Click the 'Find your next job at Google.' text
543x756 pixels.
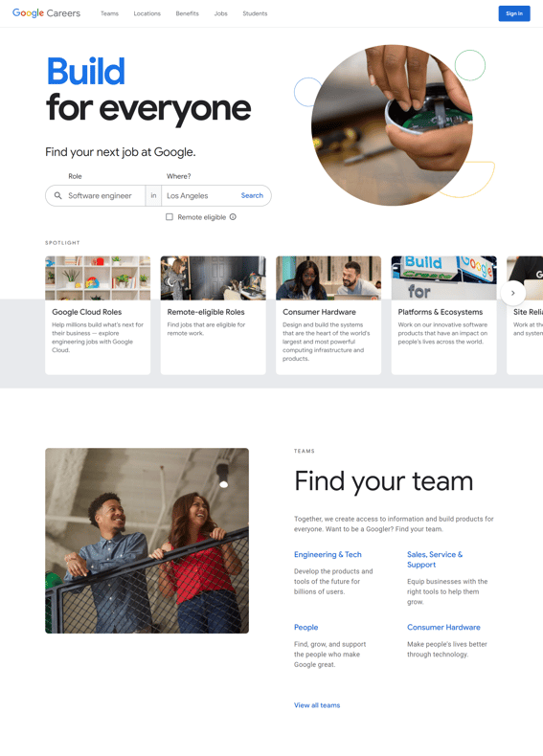120,152
